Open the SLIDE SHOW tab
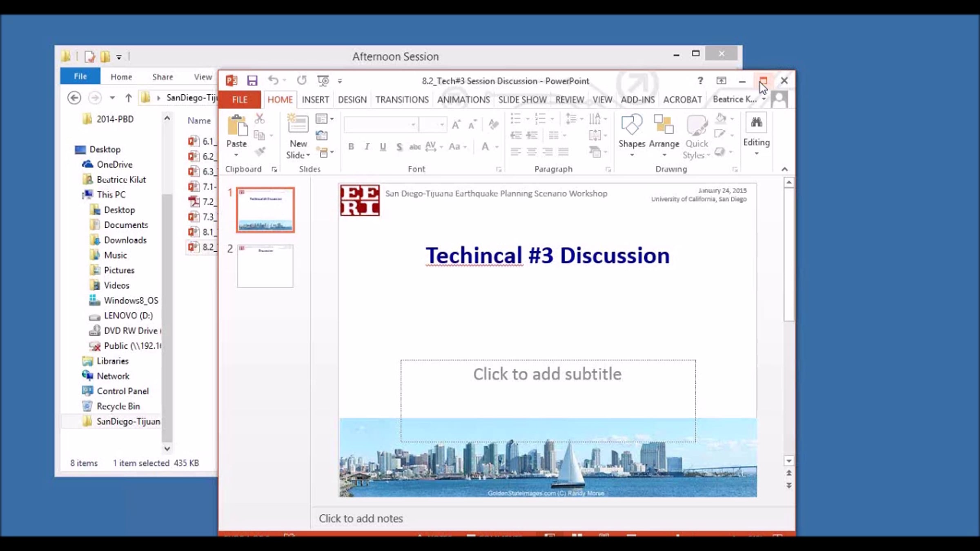This screenshot has width=980, height=551. 522,100
